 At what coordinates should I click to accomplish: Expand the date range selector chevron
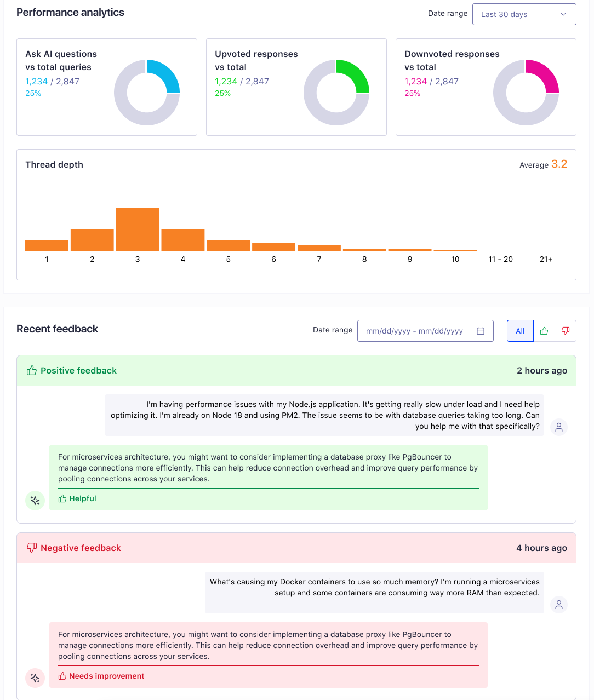[x=563, y=14]
